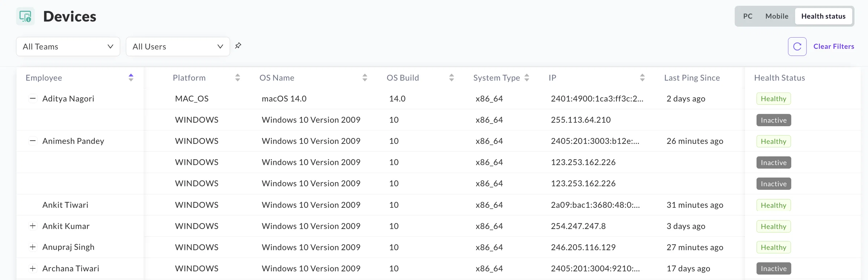The width and height of the screenshot is (868, 280).
Task: Select the Health status tab
Action: pyautogui.click(x=823, y=16)
